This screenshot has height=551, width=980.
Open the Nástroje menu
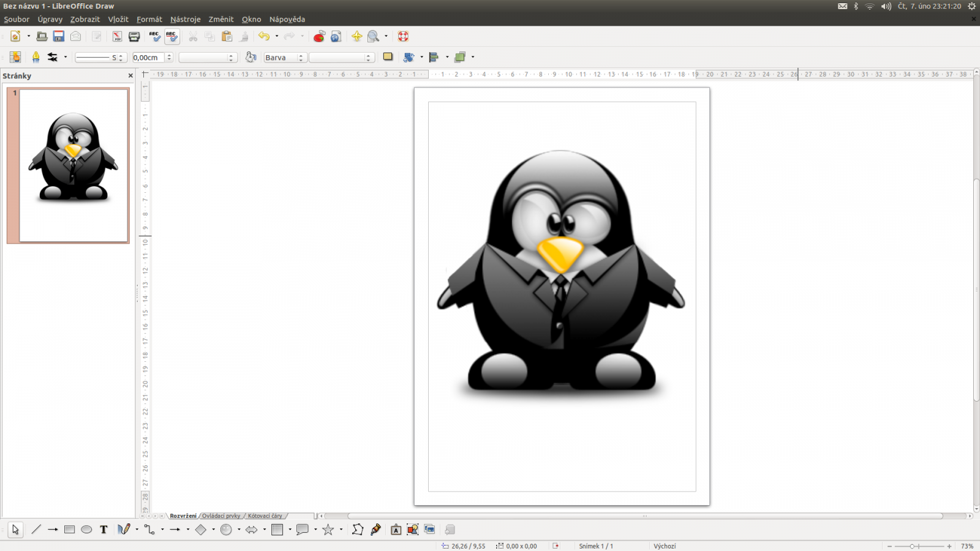[185, 19]
